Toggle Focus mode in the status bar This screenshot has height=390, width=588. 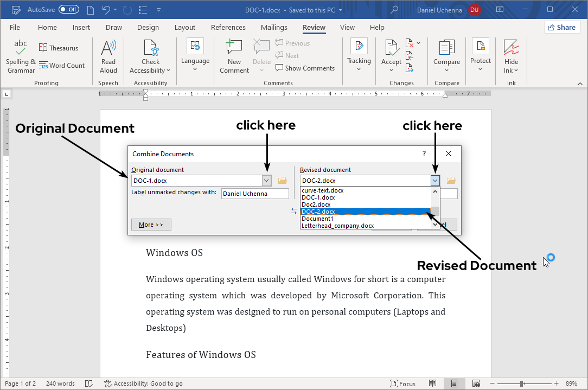point(402,383)
